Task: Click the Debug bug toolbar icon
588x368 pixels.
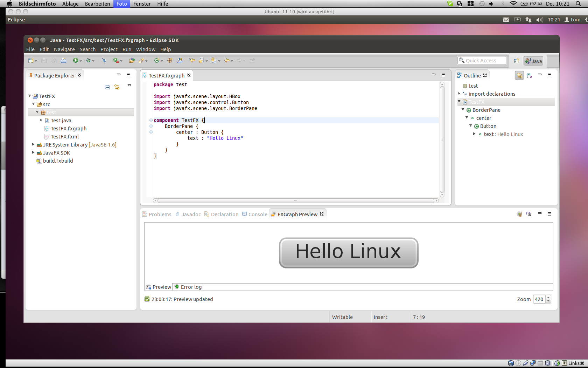Action: click(x=88, y=61)
